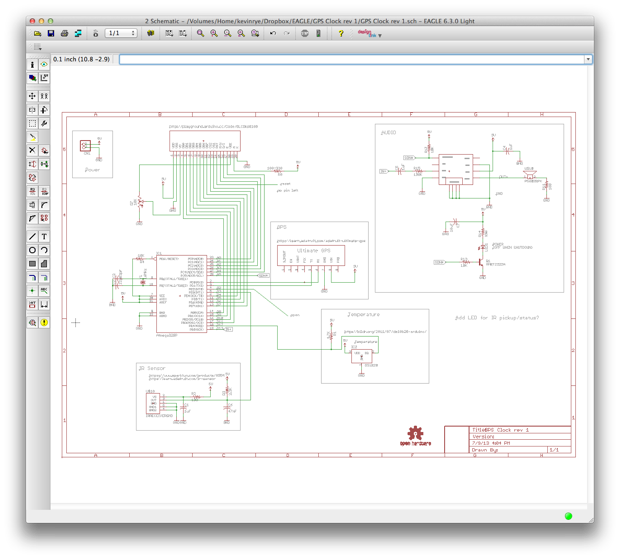Activate the Zoom select area icon
This screenshot has height=559, width=620.
coord(255,34)
